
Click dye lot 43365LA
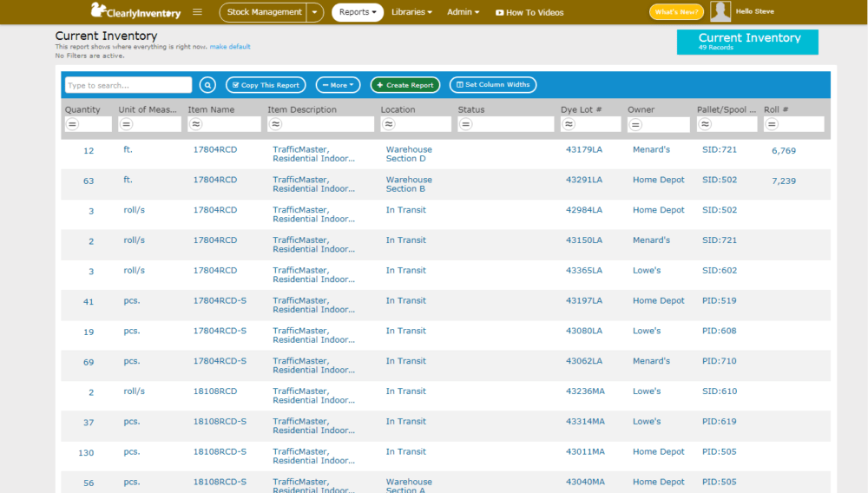583,270
